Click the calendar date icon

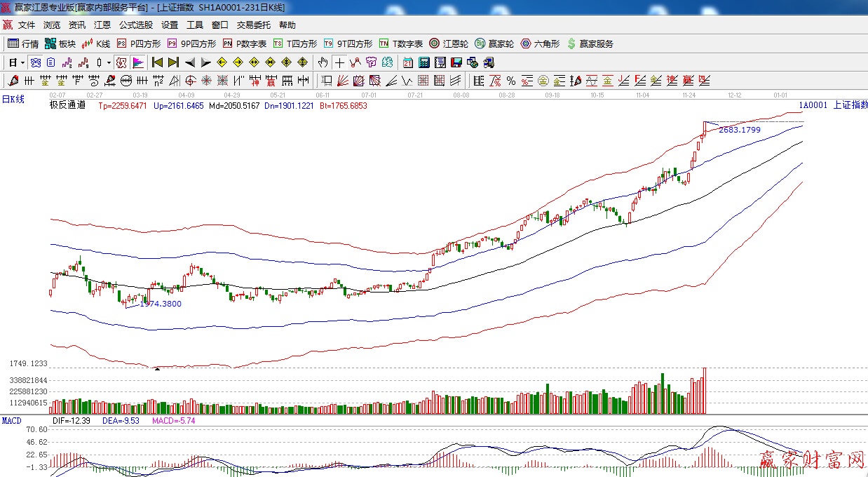pos(407,62)
